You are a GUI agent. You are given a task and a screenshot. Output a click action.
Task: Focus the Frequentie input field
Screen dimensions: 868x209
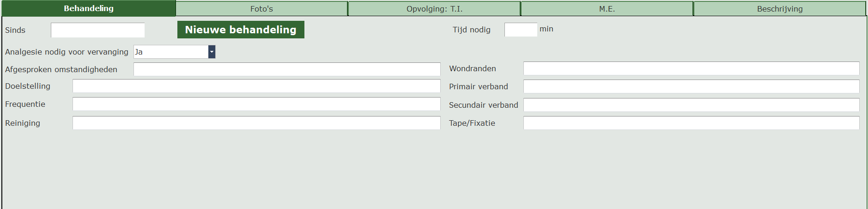coord(256,104)
